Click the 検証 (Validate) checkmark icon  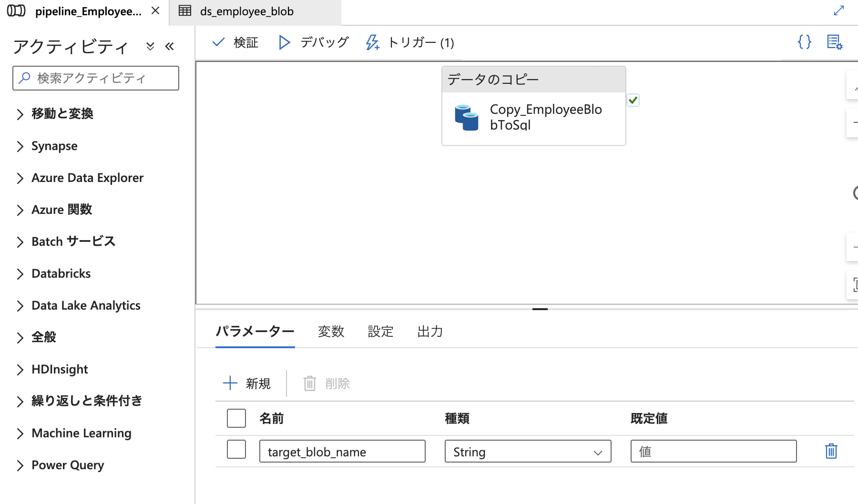218,42
